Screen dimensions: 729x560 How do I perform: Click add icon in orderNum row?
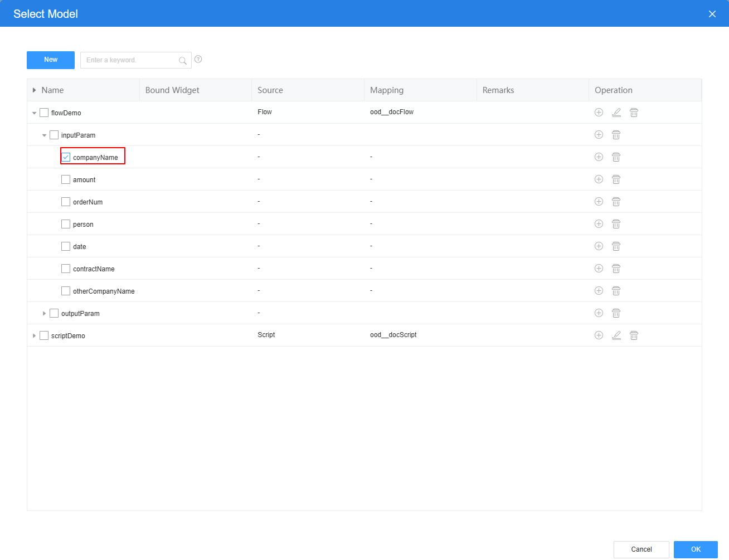[599, 201]
